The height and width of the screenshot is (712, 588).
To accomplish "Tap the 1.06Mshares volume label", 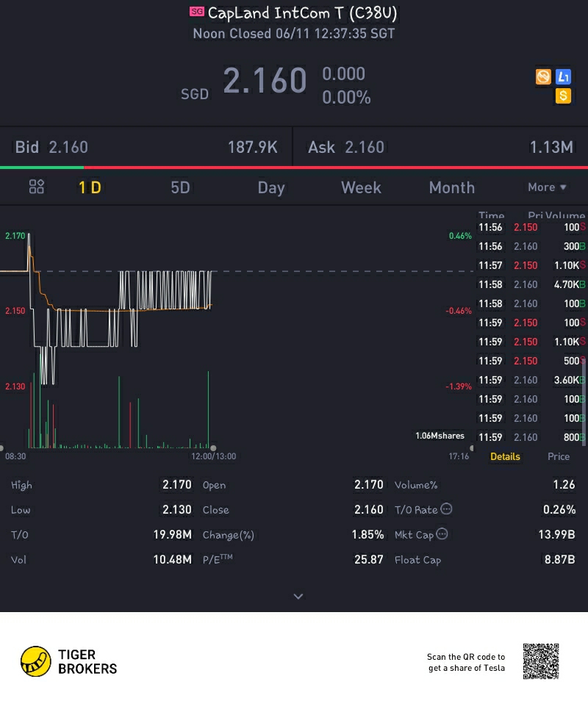I will (x=440, y=436).
